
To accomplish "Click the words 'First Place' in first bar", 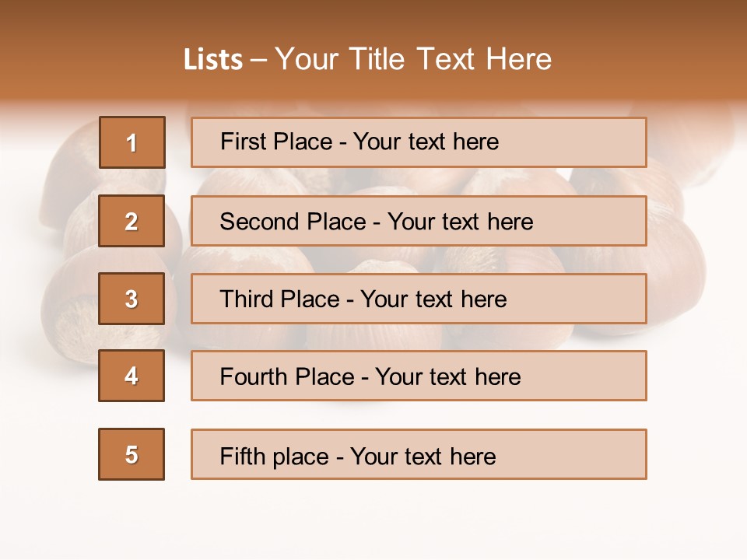I will [276, 142].
